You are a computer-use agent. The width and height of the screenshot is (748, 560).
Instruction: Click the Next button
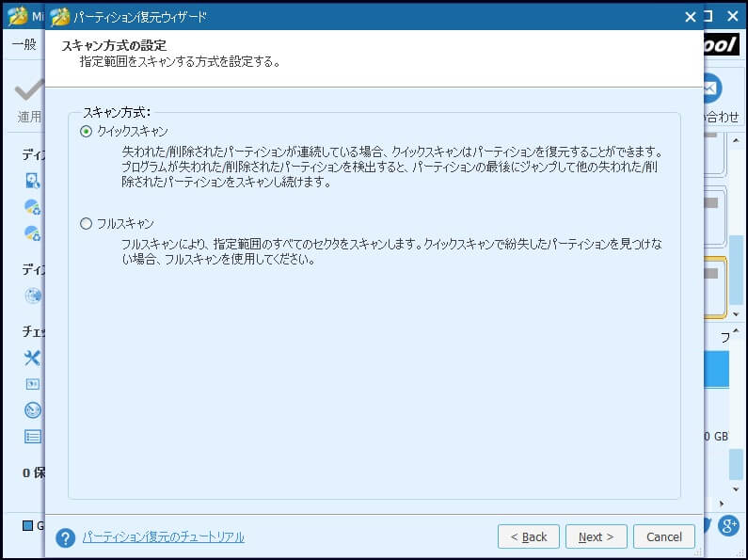[596, 536]
